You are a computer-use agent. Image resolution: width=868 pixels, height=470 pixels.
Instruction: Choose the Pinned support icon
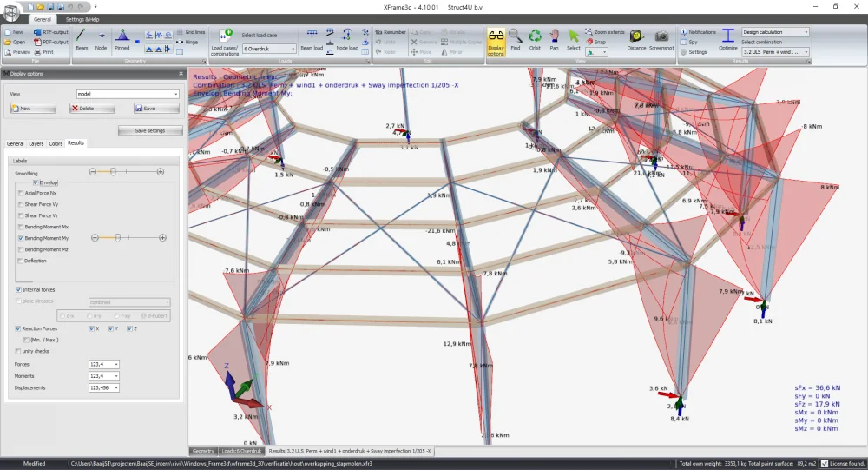coord(122,40)
